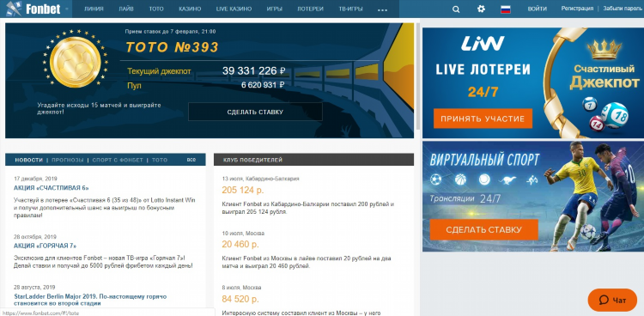The image size is (644, 316).
Task: Click the football icon on virtual sport banner
Action: 436,179
